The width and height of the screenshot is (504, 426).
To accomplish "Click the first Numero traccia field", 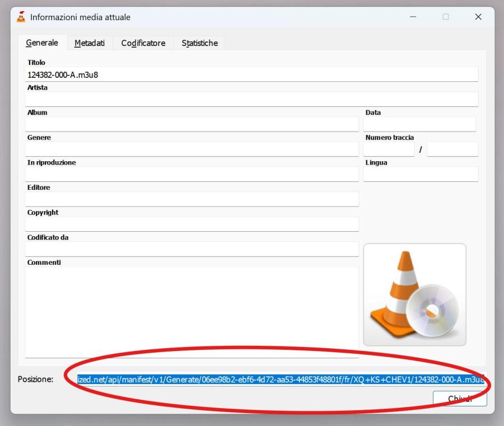I will (389, 149).
